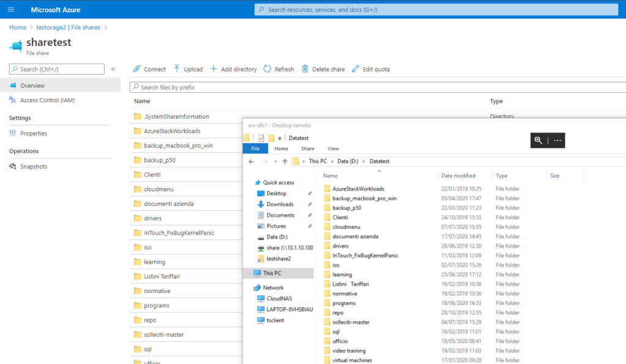
Task: Click the Microsoft Azure title link
Action: tap(56, 10)
